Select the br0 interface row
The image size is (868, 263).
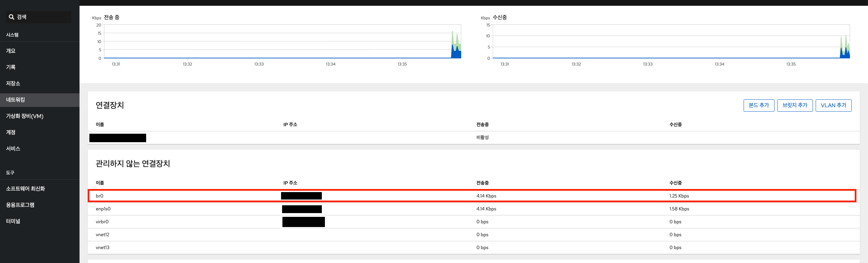point(100,196)
